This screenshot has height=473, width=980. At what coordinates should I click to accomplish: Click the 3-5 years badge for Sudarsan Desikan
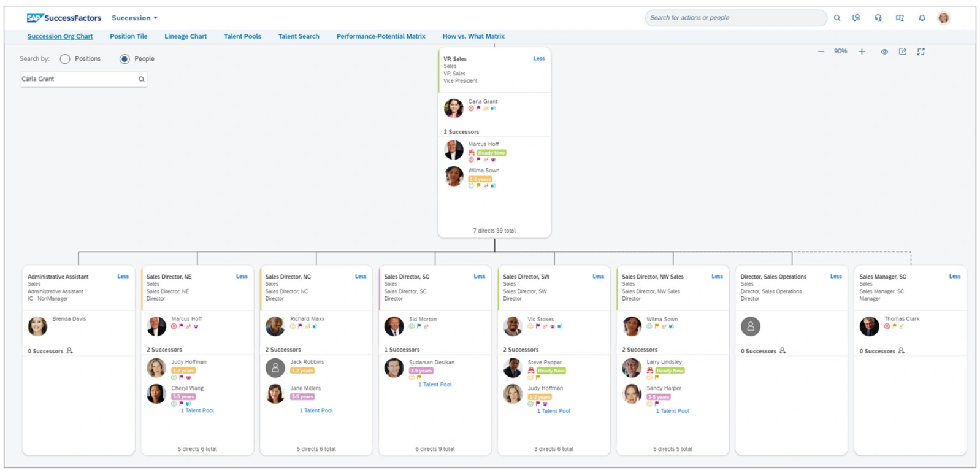[421, 371]
